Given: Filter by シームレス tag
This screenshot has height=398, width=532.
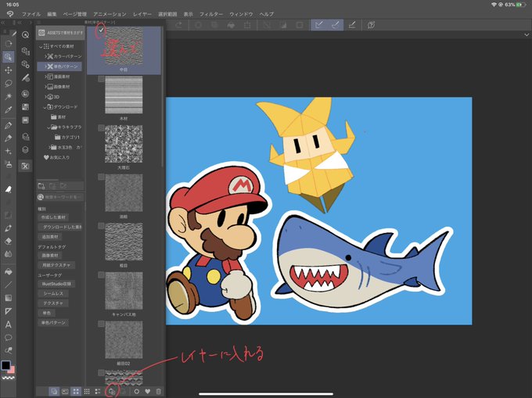Looking at the screenshot, I should pyautogui.click(x=53, y=293).
